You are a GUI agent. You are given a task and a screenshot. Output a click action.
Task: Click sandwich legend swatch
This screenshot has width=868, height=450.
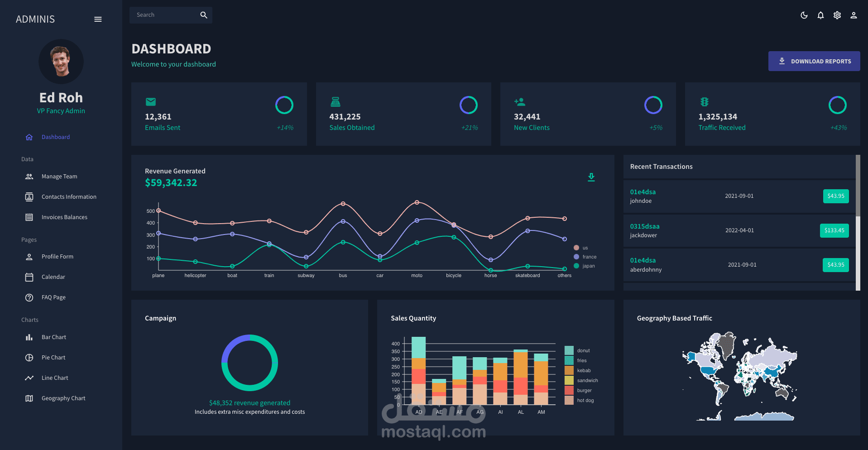click(x=569, y=380)
